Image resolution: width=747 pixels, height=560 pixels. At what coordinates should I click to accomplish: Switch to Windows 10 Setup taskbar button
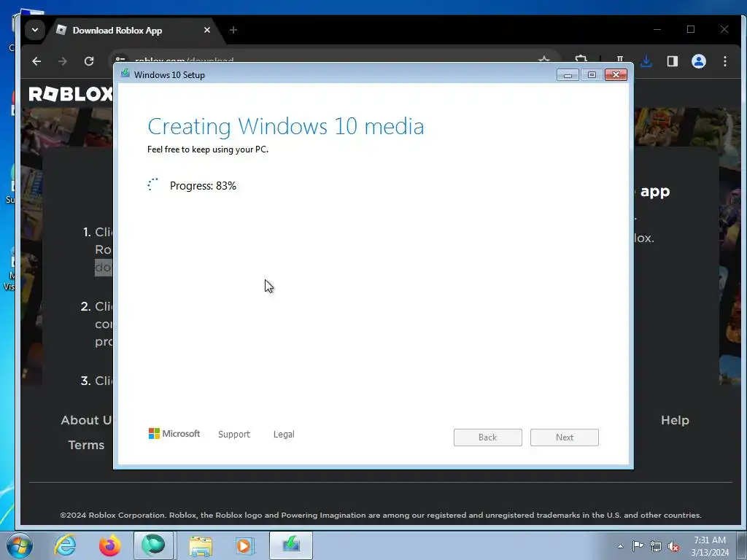click(291, 545)
